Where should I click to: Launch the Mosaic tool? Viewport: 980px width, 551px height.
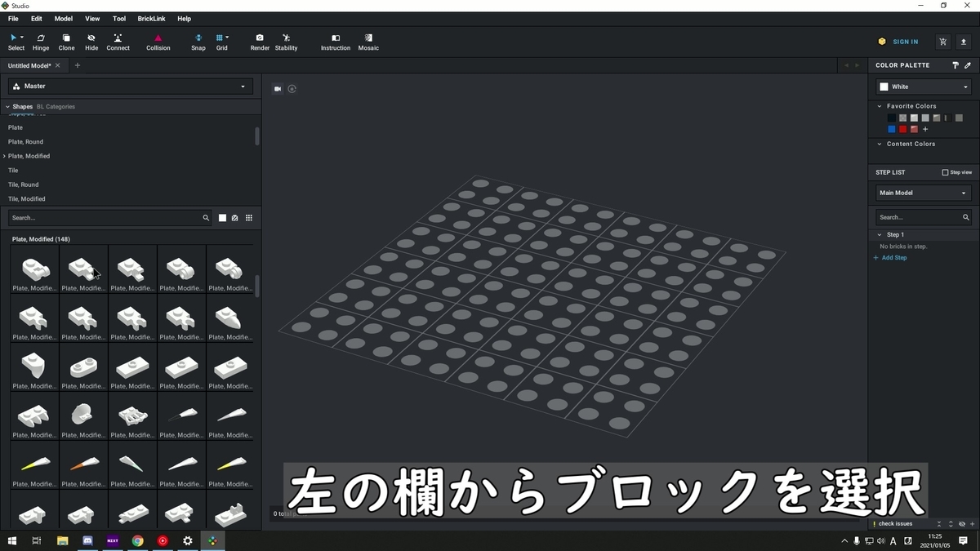[x=368, y=42]
